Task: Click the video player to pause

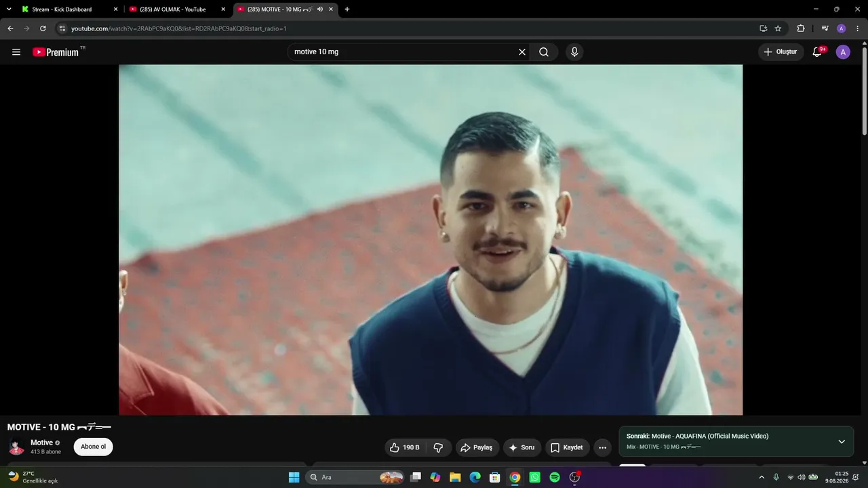Action: click(x=431, y=239)
